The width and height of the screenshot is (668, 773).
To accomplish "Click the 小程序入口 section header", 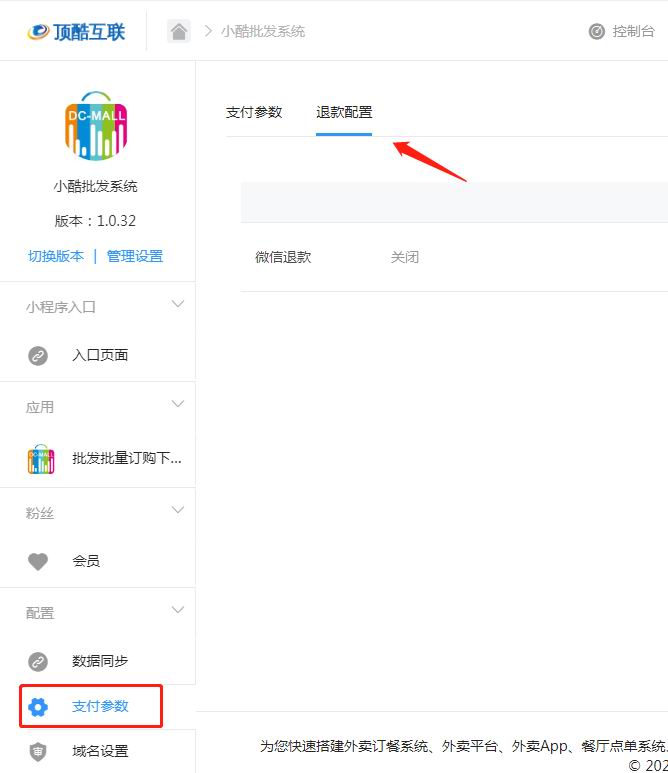I will click(61, 307).
